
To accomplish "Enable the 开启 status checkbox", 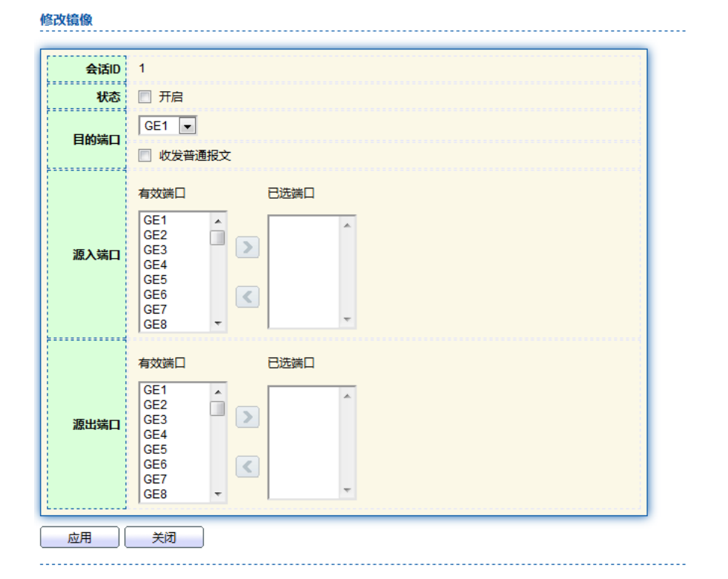I will [145, 96].
